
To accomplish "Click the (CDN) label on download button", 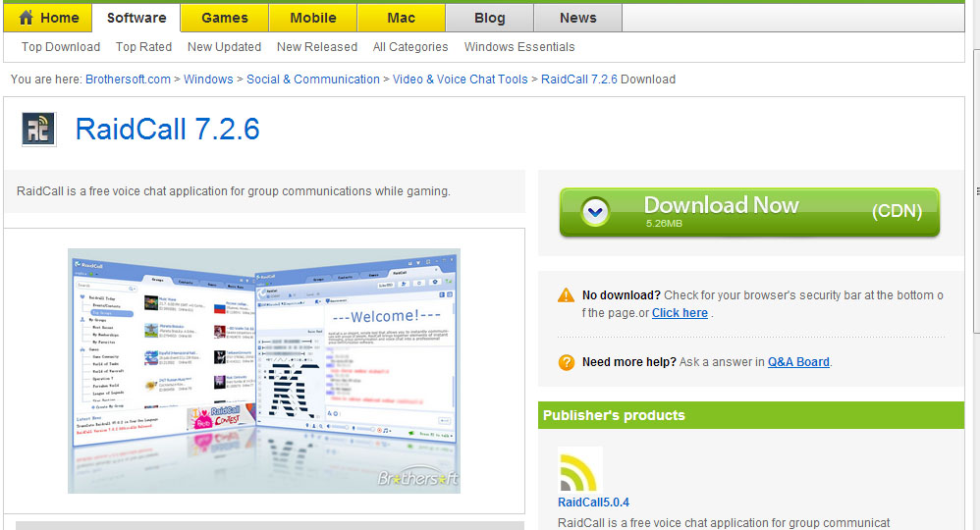I will (897, 211).
